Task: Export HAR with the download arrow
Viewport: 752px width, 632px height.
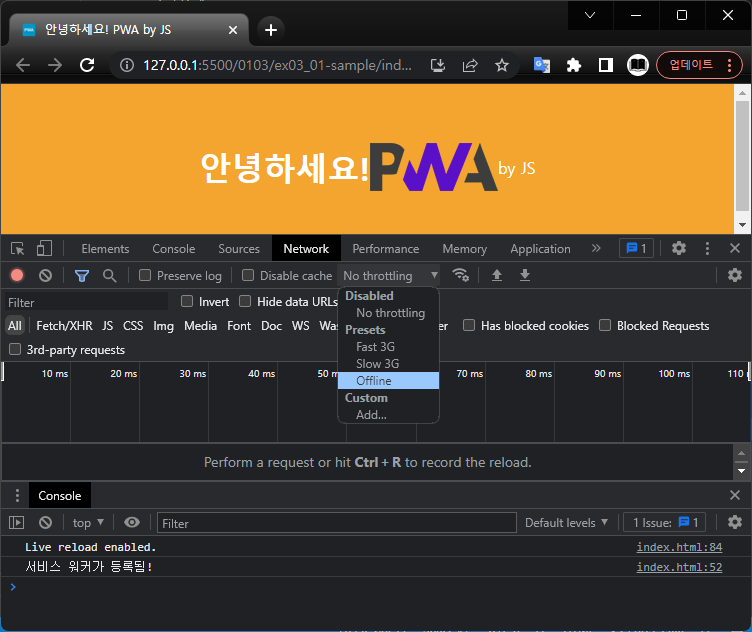Action: (x=525, y=275)
